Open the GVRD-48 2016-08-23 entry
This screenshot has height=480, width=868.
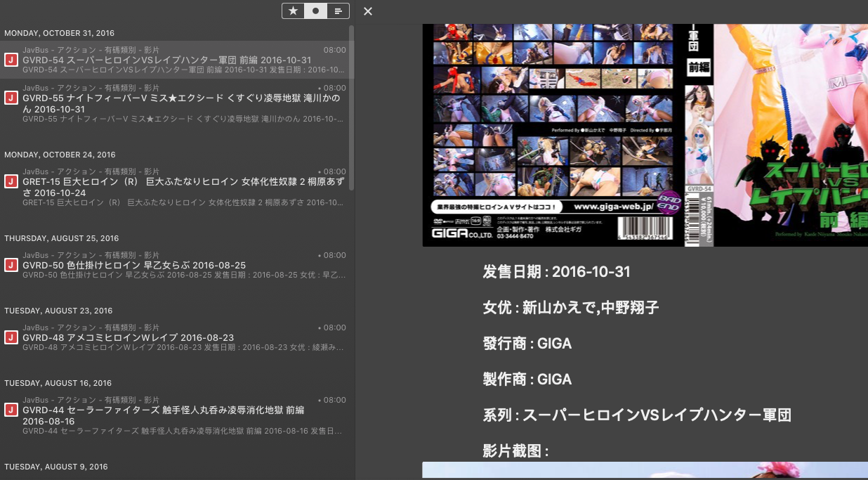(x=176, y=337)
